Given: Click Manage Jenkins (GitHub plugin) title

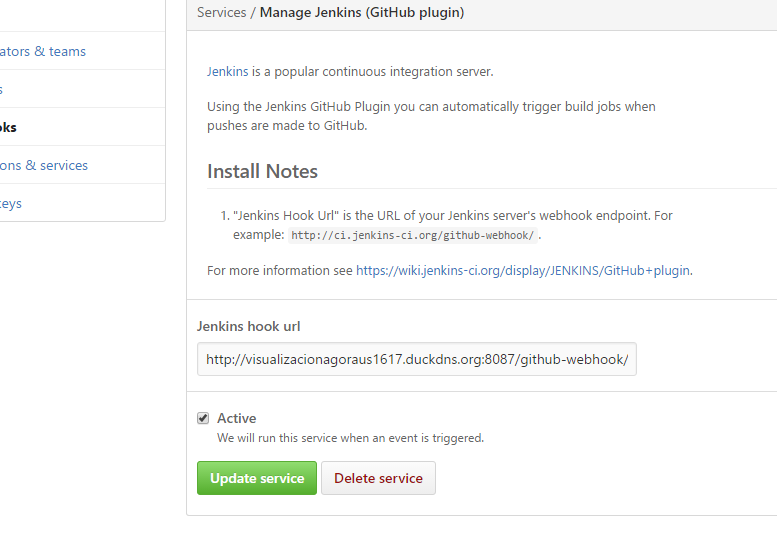Looking at the screenshot, I should (362, 12).
